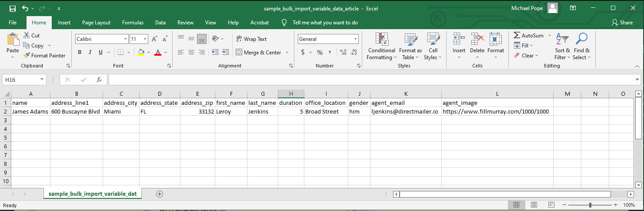Add a new sheet with plus icon
644x211 pixels.
coord(160,194)
